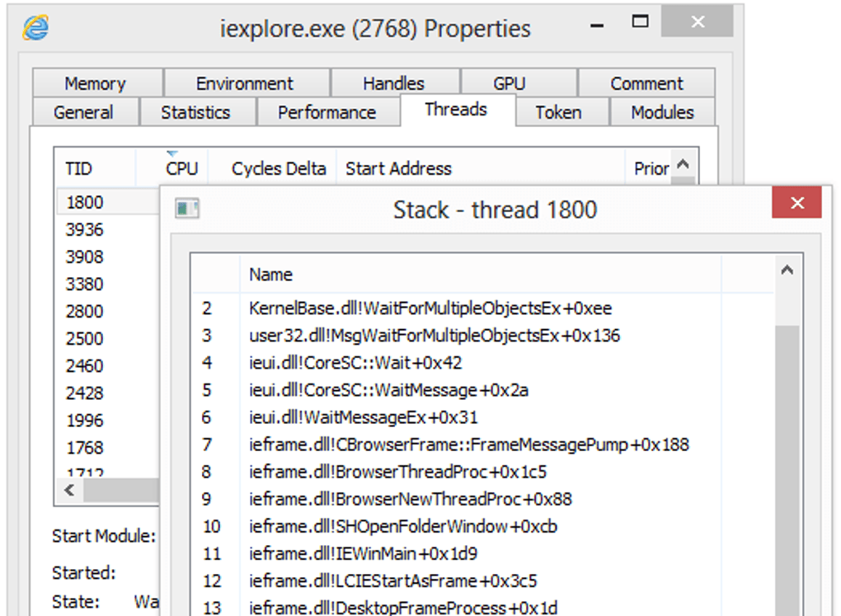Click the Name column header in Stack
841x616 pixels.
click(480, 275)
